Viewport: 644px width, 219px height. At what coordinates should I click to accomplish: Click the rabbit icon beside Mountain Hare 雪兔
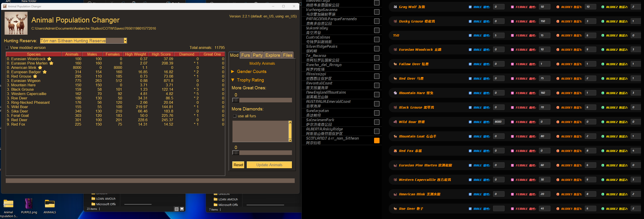395,93
